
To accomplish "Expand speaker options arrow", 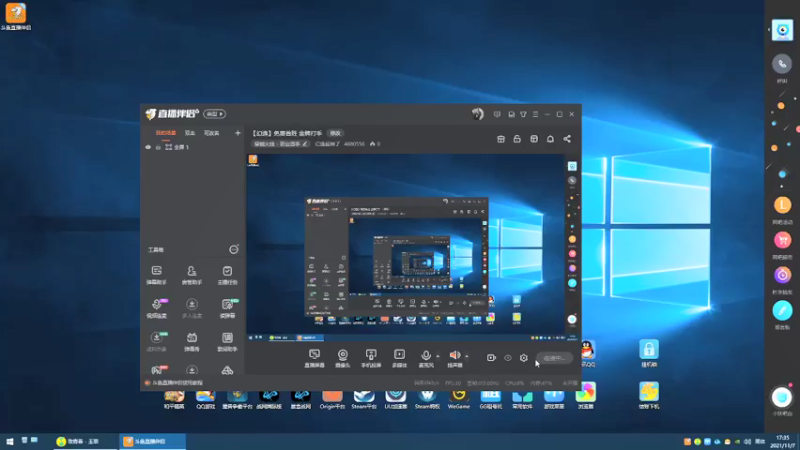I will click(x=467, y=356).
